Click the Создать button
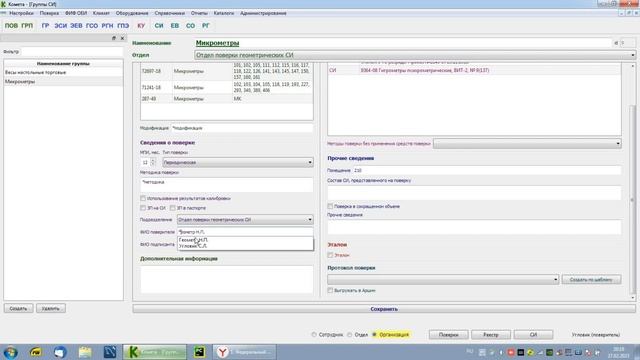Screen dimensions: 640x360 point(18,309)
